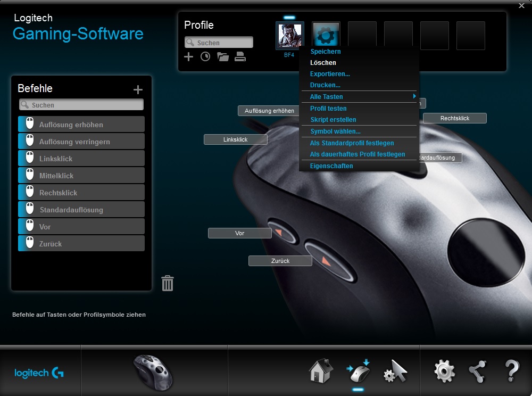Image resolution: width=532 pixels, height=396 pixels.
Task: Choose Speichern in the context menu
Action: tap(359, 52)
